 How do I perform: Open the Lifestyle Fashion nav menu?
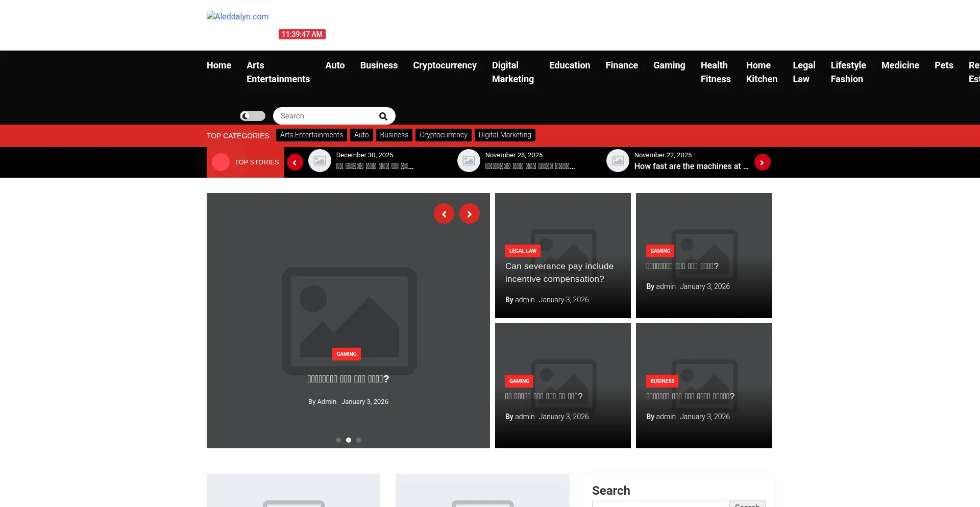[x=848, y=72]
